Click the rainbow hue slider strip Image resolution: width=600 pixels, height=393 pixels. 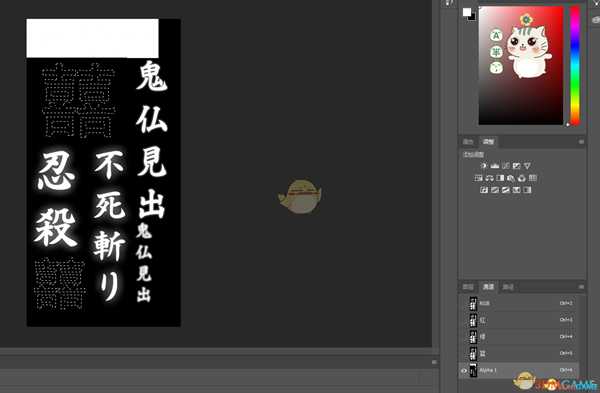tap(575, 65)
